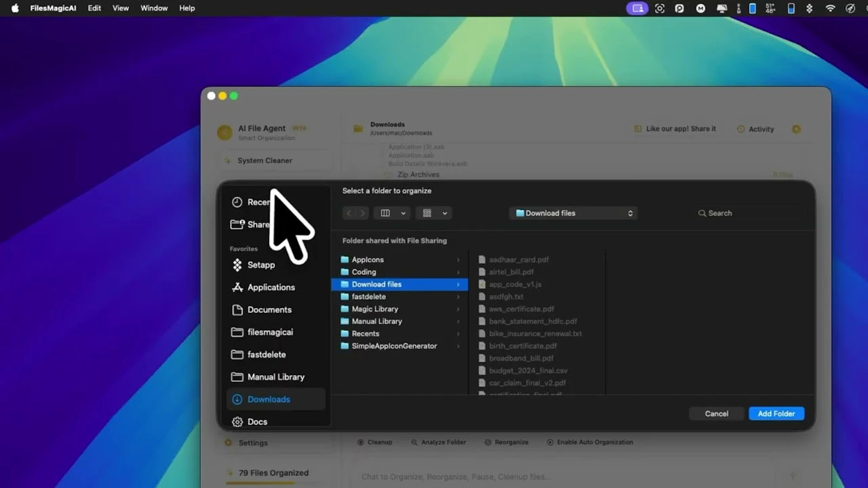Open Shared folder icon in sidebar
This screenshot has width=868, height=488.
(x=238, y=224)
